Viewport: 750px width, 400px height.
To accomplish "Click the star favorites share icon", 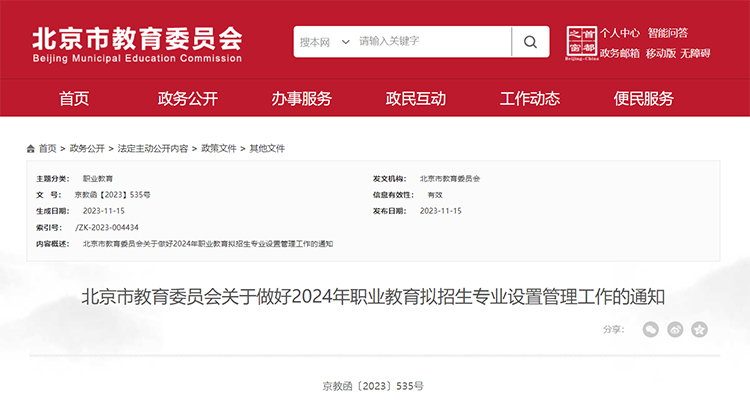I will pyautogui.click(x=699, y=329).
